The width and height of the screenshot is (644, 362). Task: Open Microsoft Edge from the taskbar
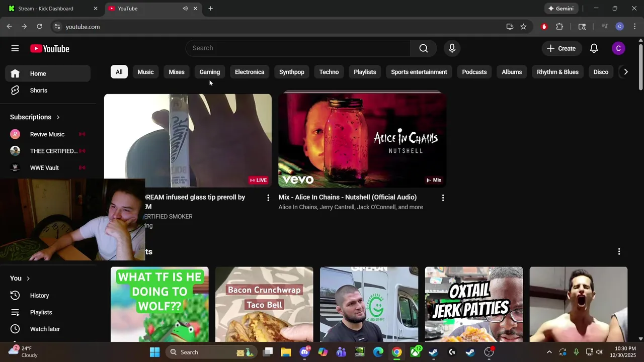click(378, 352)
